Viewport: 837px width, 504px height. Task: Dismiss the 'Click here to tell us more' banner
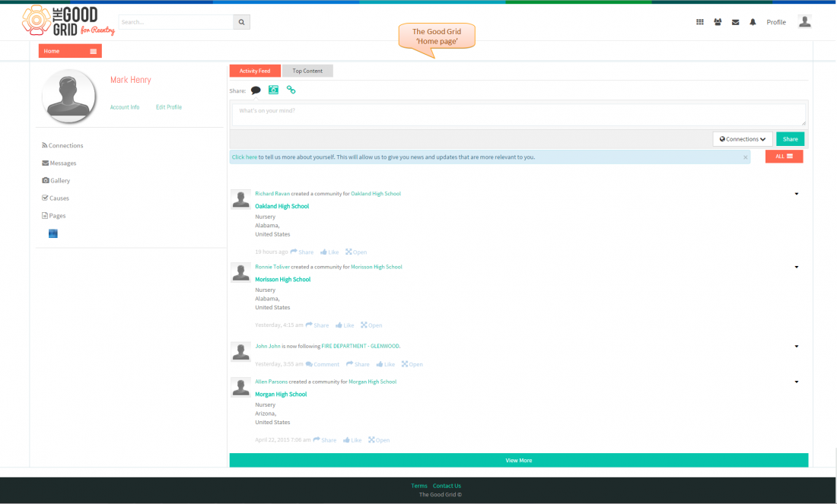click(x=745, y=157)
